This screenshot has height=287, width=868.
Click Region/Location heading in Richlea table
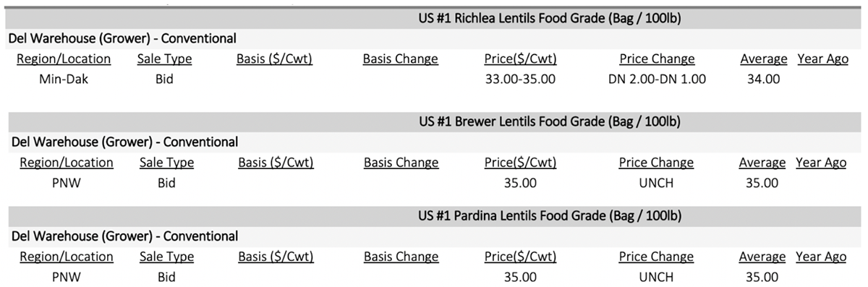[64, 59]
